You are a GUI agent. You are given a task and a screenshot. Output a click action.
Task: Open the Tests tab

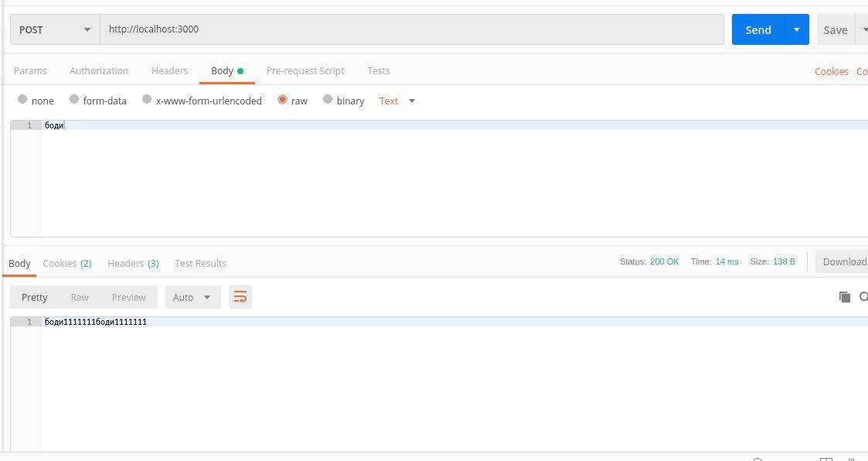click(x=379, y=71)
